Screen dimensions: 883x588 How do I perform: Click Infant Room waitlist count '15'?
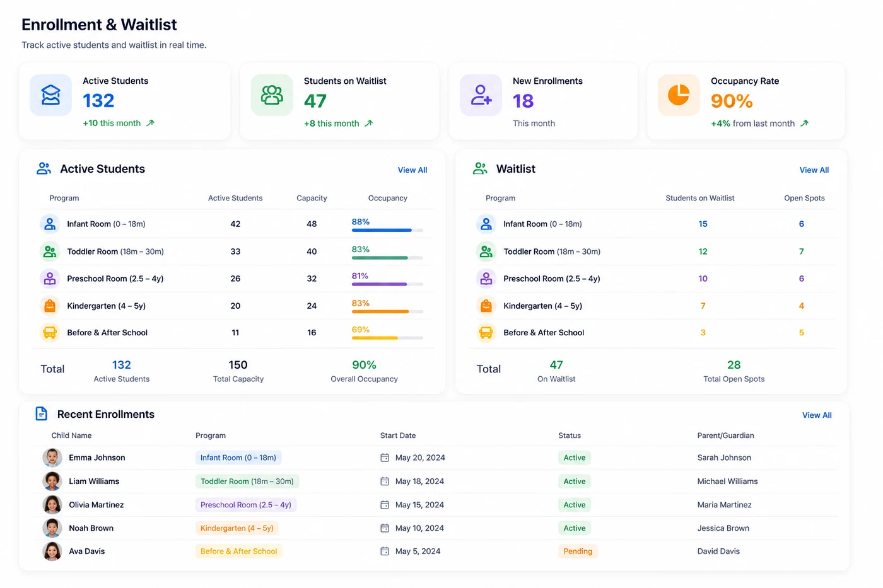pyautogui.click(x=703, y=224)
